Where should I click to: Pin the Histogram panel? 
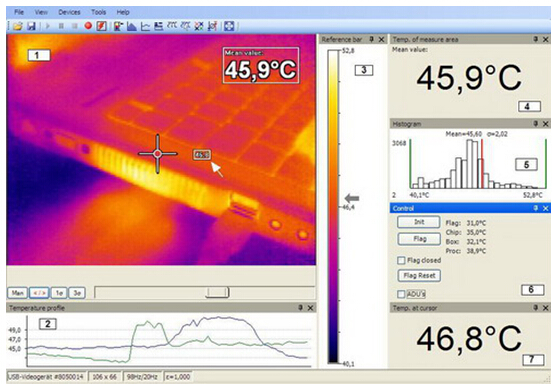tap(536, 124)
